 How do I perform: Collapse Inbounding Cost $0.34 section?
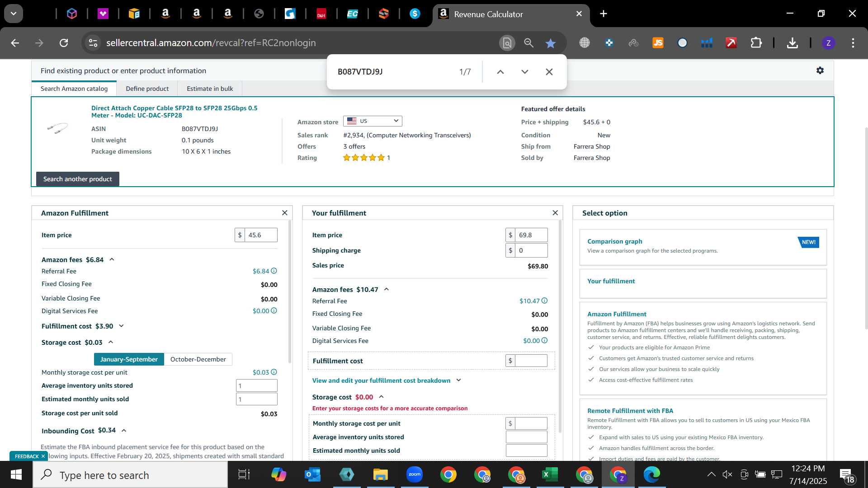coord(124,431)
